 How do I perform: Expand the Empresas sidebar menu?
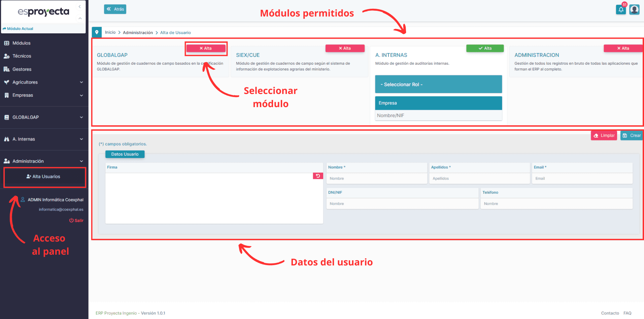point(81,95)
